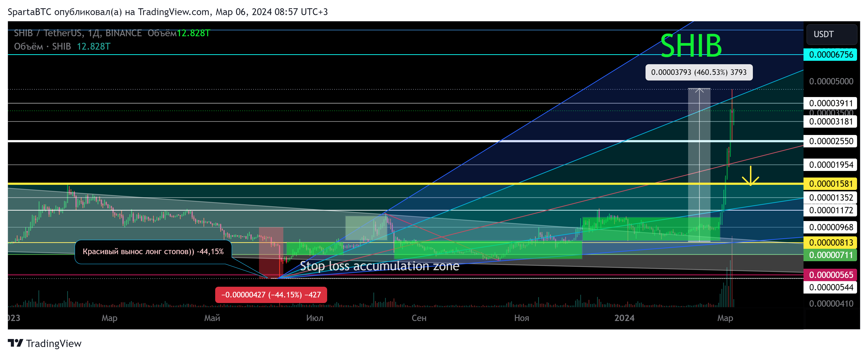This screenshot has height=357, width=868.
Task: Click the 0.00003911 price label
Action: [x=830, y=103]
